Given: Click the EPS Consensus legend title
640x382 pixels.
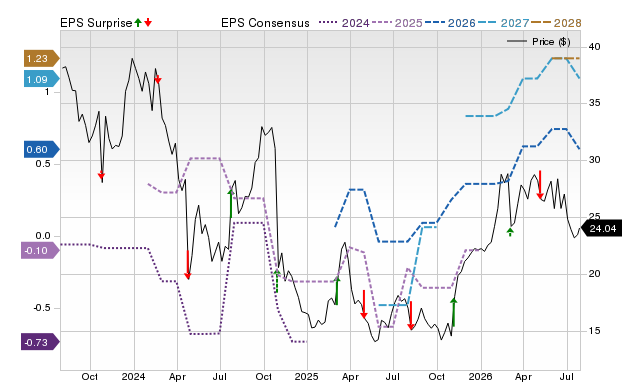Looking at the screenshot, I should point(265,23).
